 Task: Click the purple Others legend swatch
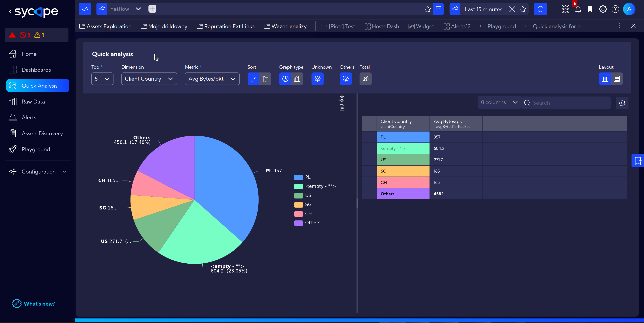pos(298,223)
